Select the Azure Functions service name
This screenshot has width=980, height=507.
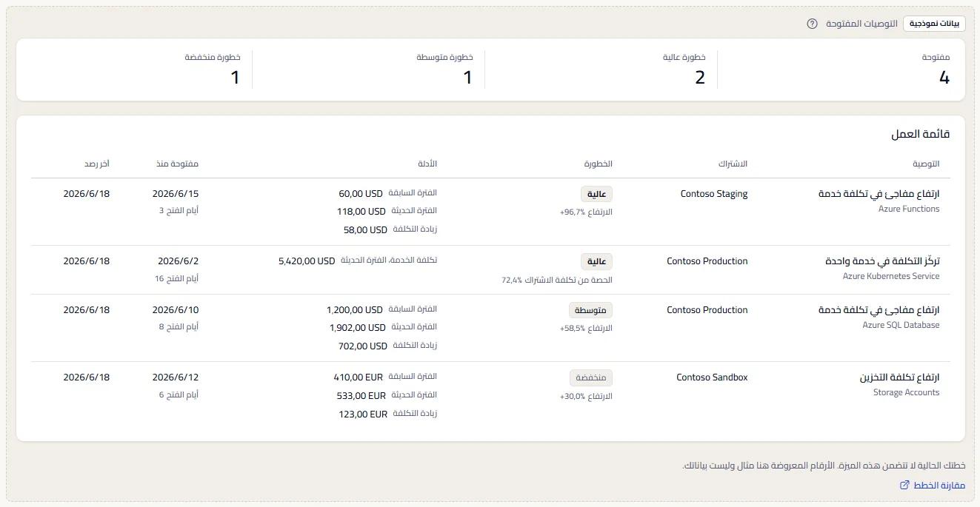click(909, 209)
